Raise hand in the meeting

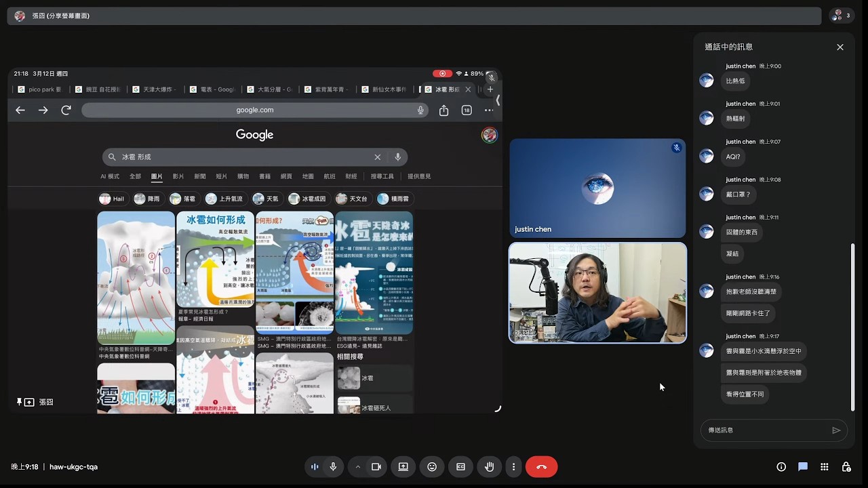tap(489, 467)
